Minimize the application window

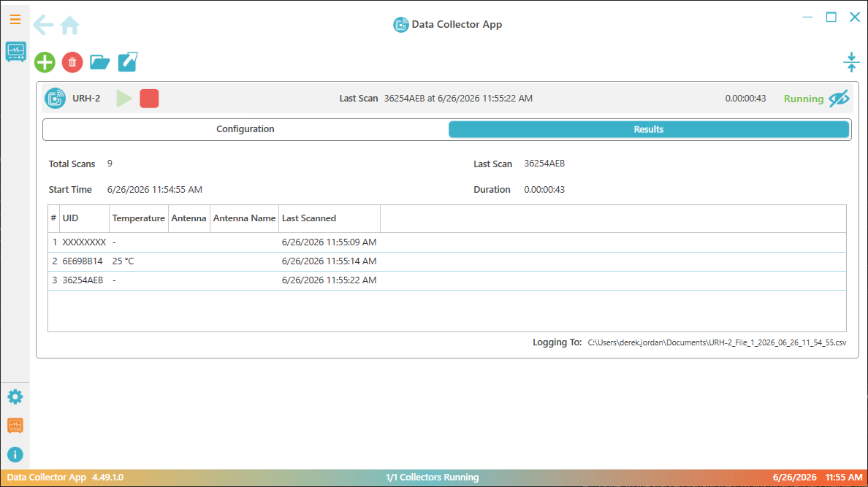tap(807, 17)
